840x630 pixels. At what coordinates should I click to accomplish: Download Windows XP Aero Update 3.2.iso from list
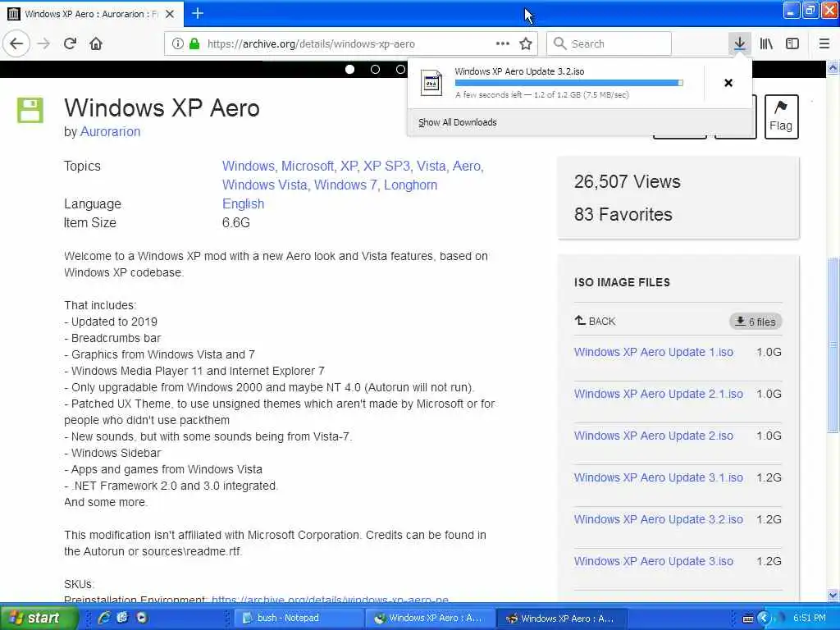coord(659,519)
